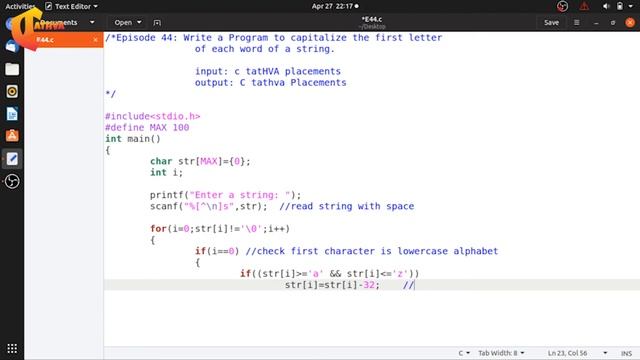Click the if(i==0) statement
The width and height of the screenshot is (640, 360).
(x=217, y=251)
